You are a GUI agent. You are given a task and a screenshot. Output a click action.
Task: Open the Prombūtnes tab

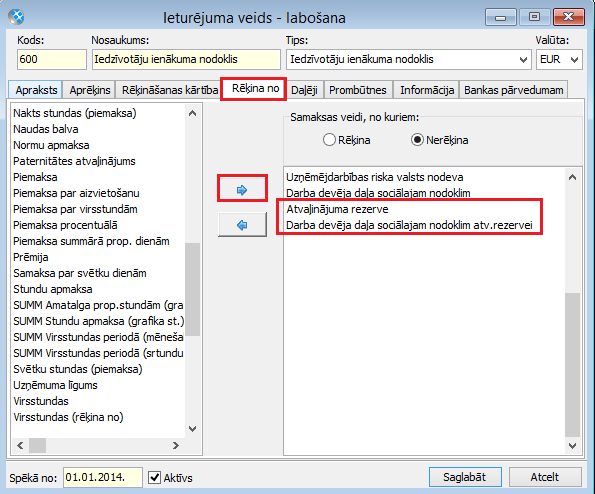[x=358, y=90]
